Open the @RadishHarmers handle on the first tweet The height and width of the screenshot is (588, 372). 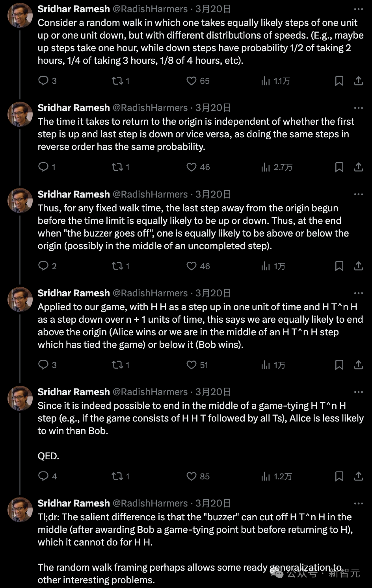[150, 9]
